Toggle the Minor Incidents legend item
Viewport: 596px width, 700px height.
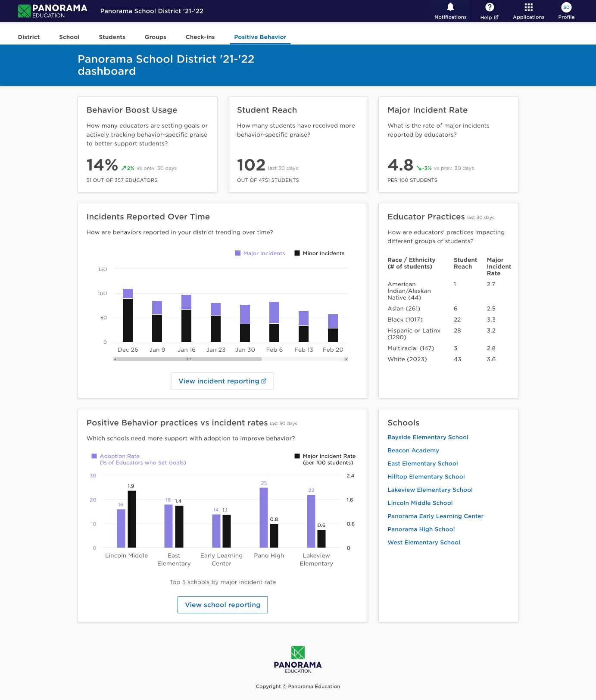pyautogui.click(x=319, y=253)
